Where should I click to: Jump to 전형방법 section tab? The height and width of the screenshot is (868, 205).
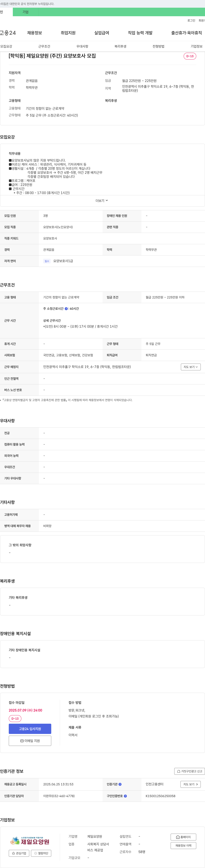[158, 47]
